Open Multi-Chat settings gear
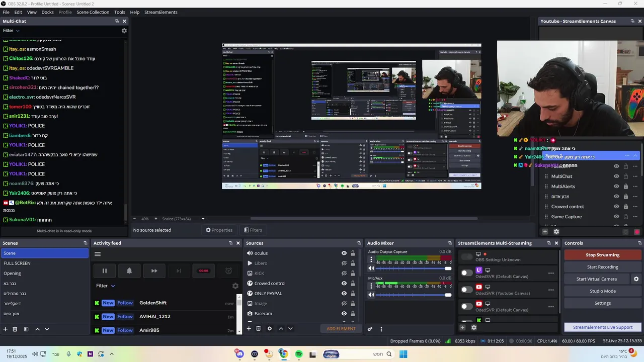 coord(124,31)
